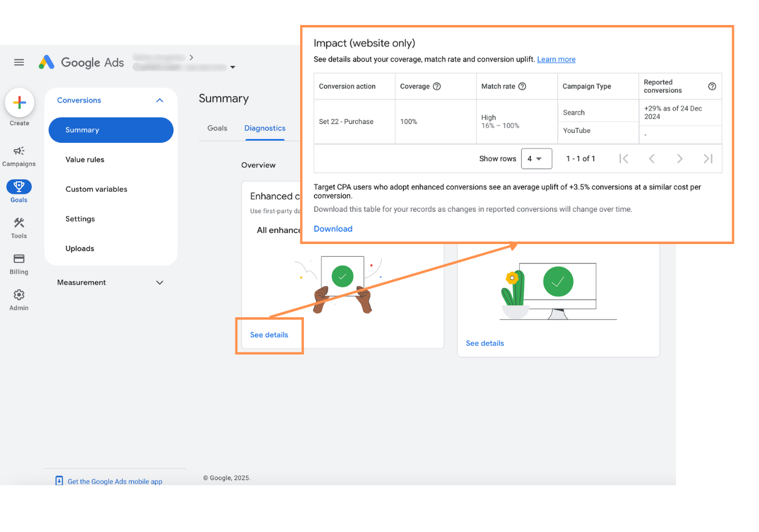Go to first page of table
The image size is (759, 532).
[x=624, y=159]
